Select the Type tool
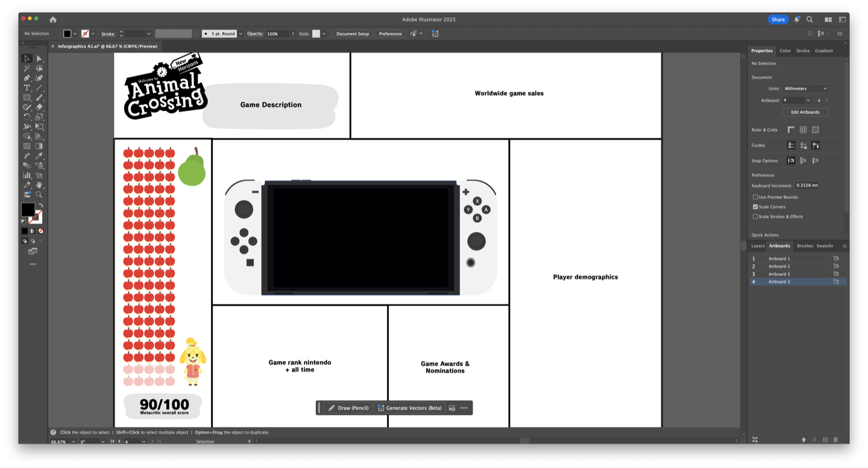868x468 pixels. click(27, 87)
